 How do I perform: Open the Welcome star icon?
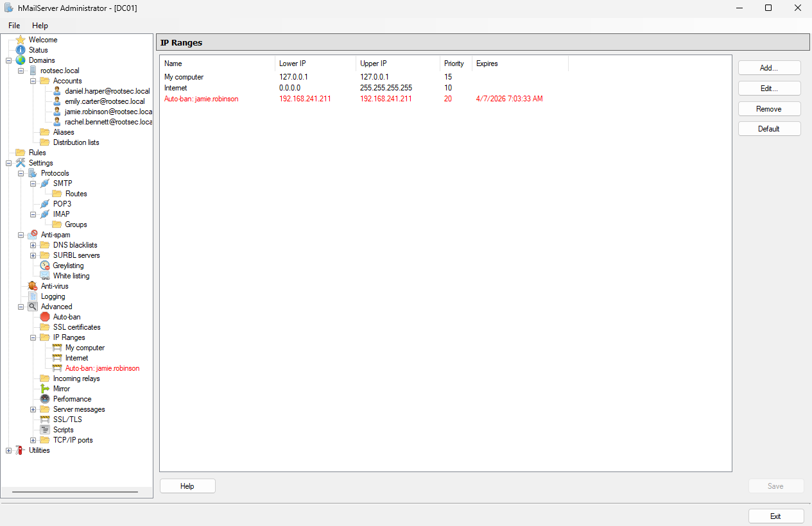[x=21, y=40]
